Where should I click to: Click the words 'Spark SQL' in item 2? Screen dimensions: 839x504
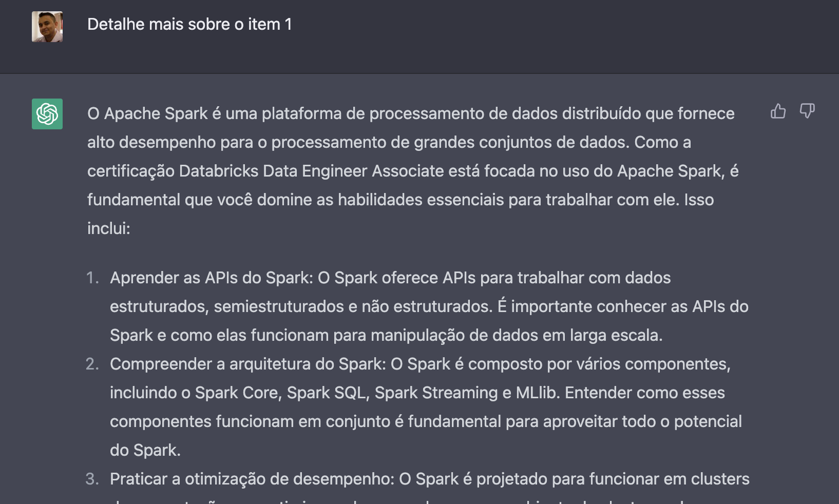tap(327, 393)
